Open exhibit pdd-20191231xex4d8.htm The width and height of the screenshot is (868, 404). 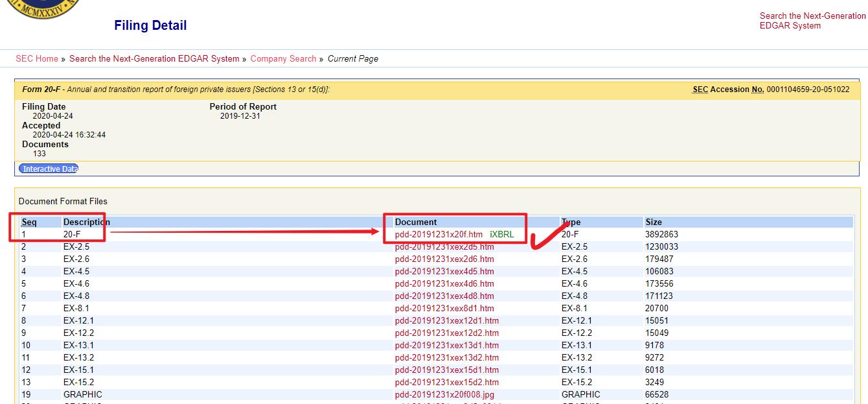[444, 296]
